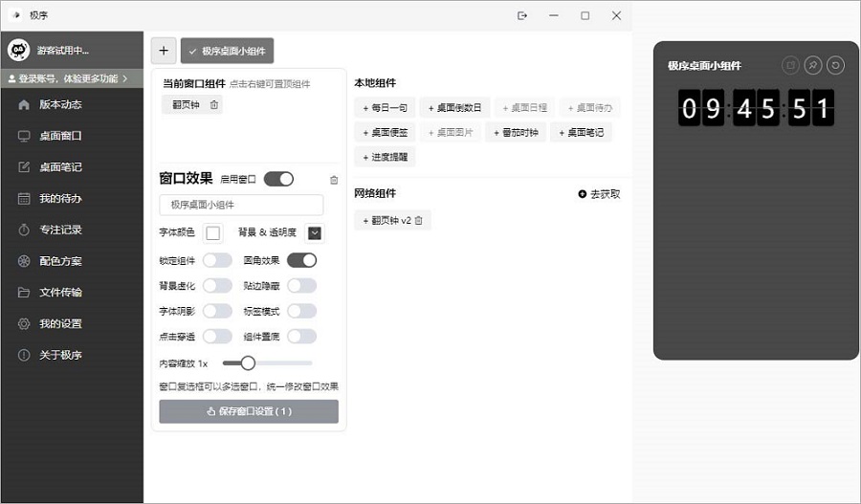The width and height of the screenshot is (861, 504).
Task: Click the 配色方案 palette icon
Action: [24, 261]
